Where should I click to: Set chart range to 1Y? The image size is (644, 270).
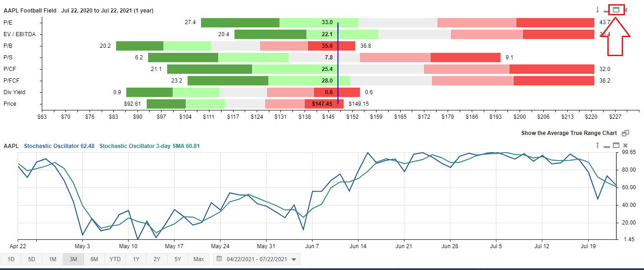pyautogui.click(x=136, y=259)
